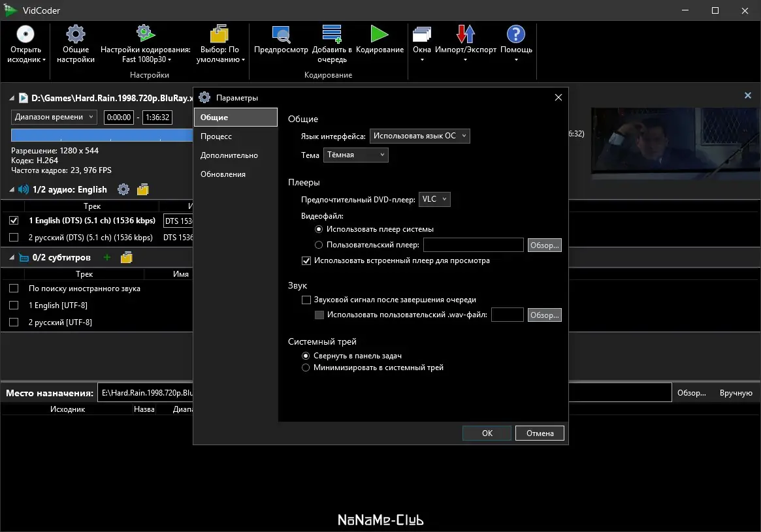Open 'Язык интерфейса' dropdown
Screen dimensions: 761x532
[x=420, y=136]
